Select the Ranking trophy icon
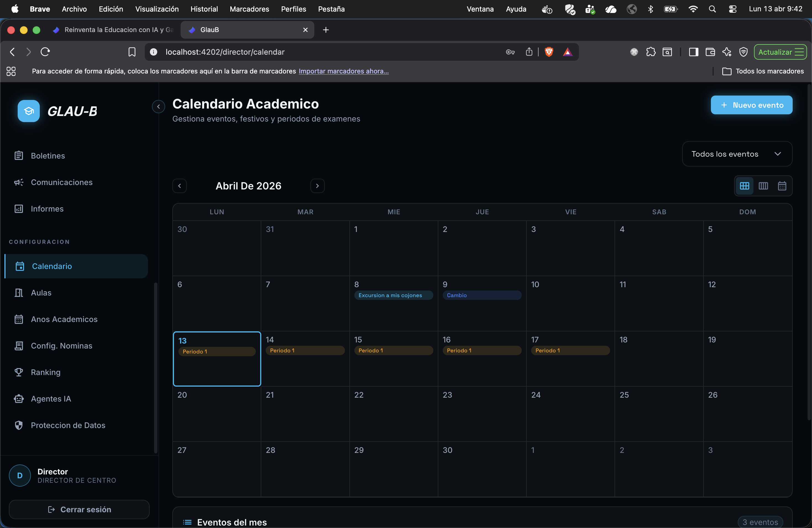The image size is (812, 528). [x=19, y=372]
